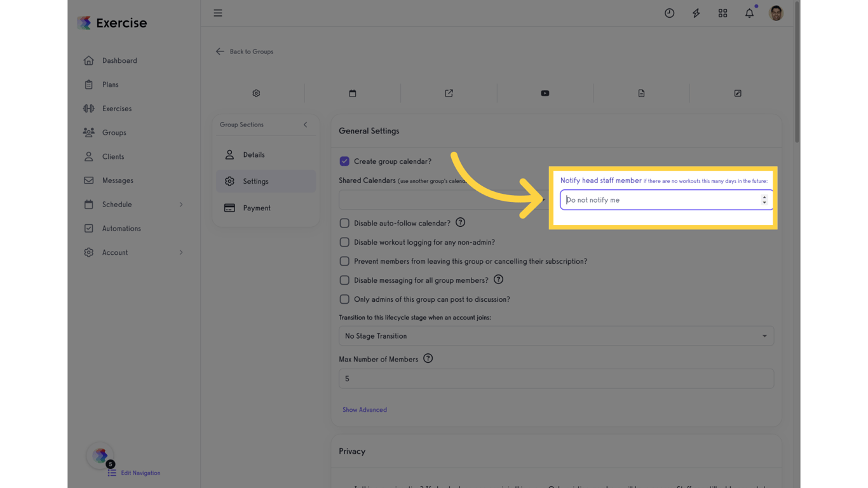Open the Stage Transition dropdown
Image resolution: width=868 pixels, height=488 pixels.
pyautogui.click(x=556, y=335)
